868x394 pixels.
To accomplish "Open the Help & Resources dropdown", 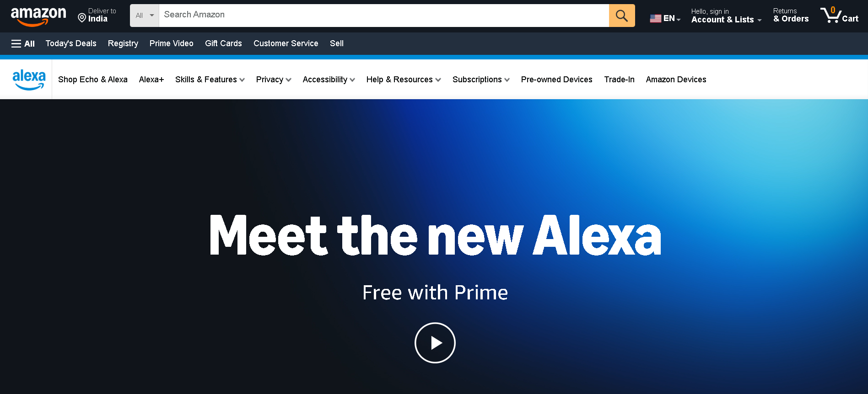I will point(404,80).
